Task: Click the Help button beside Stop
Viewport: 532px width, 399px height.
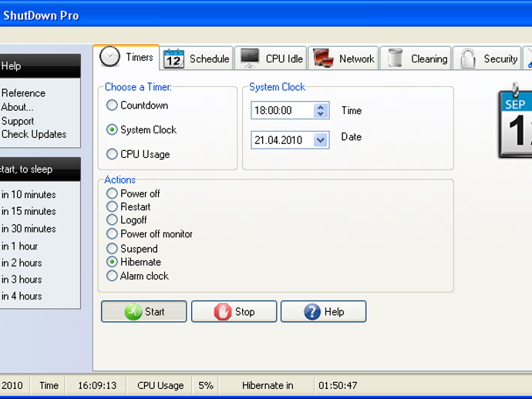Action: 323,311
